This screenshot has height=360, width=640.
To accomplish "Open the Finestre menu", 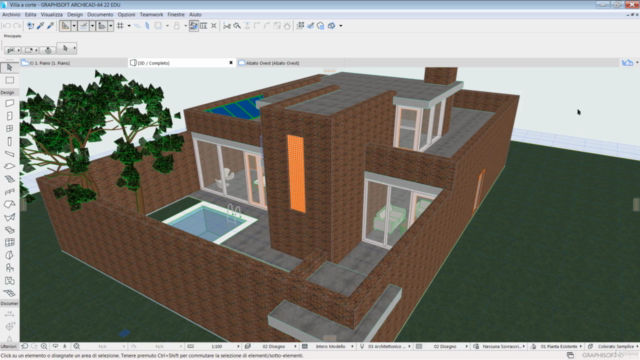I will coord(176,14).
